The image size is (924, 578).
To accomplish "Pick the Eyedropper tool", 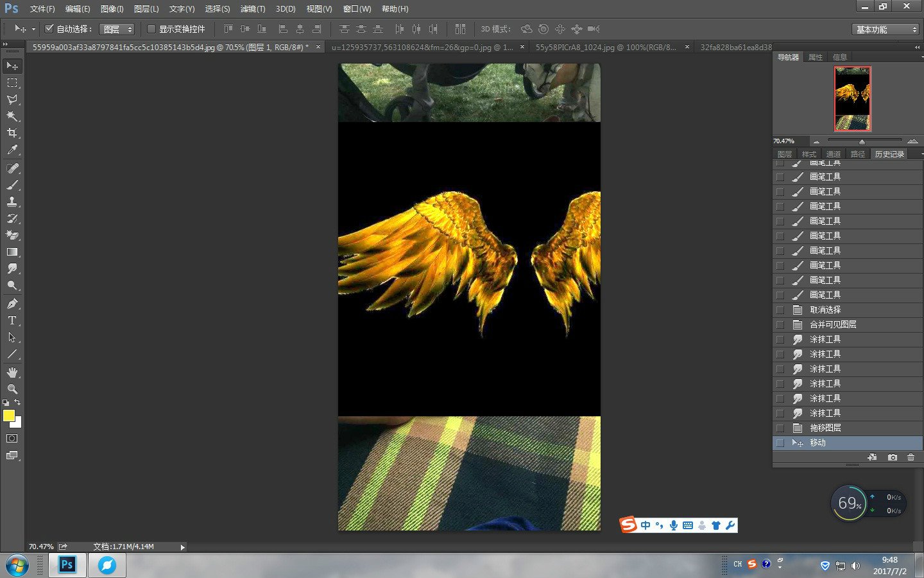I will pyautogui.click(x=12, y=150).
